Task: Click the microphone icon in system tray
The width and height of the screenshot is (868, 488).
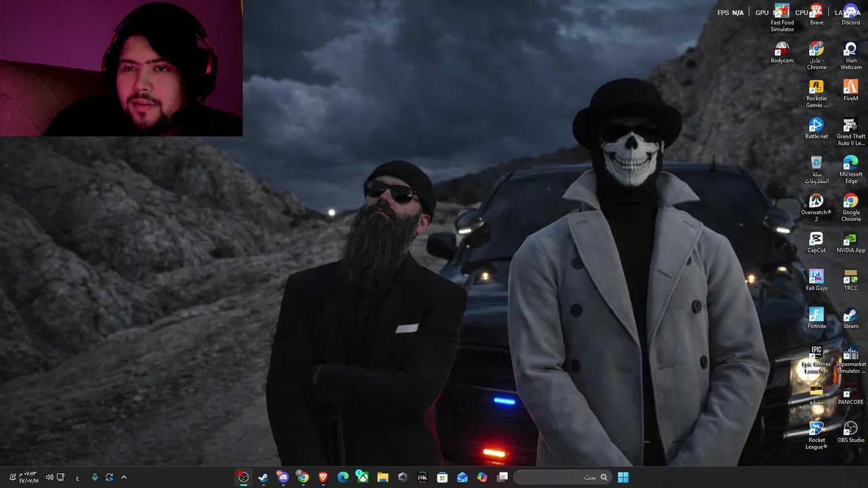Action: click(94, 477)
